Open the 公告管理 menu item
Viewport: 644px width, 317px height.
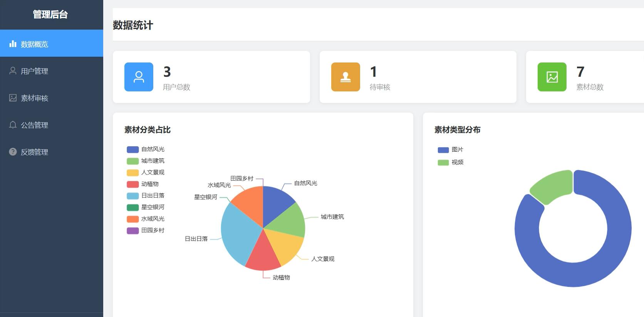pyautogui.click(x=52, y=125)
